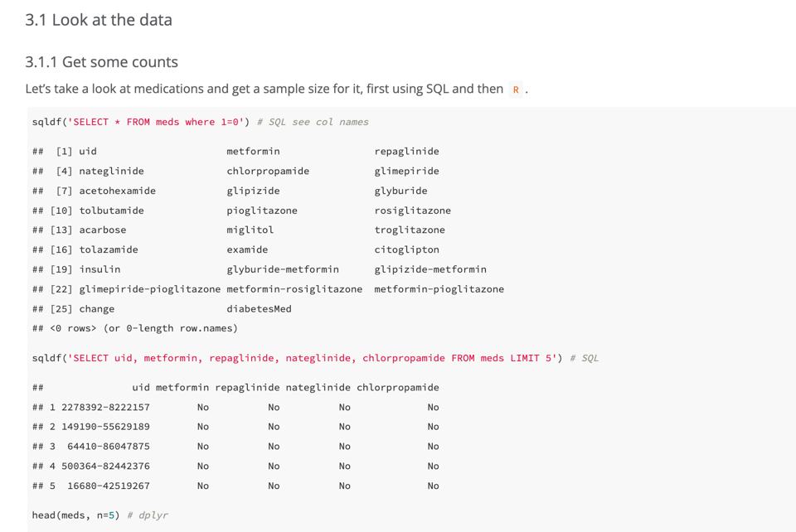This screenshot has width=796, height=532.
Task: Click the "3.1 Look at the data" heading
Action: (x=99, y=20)
